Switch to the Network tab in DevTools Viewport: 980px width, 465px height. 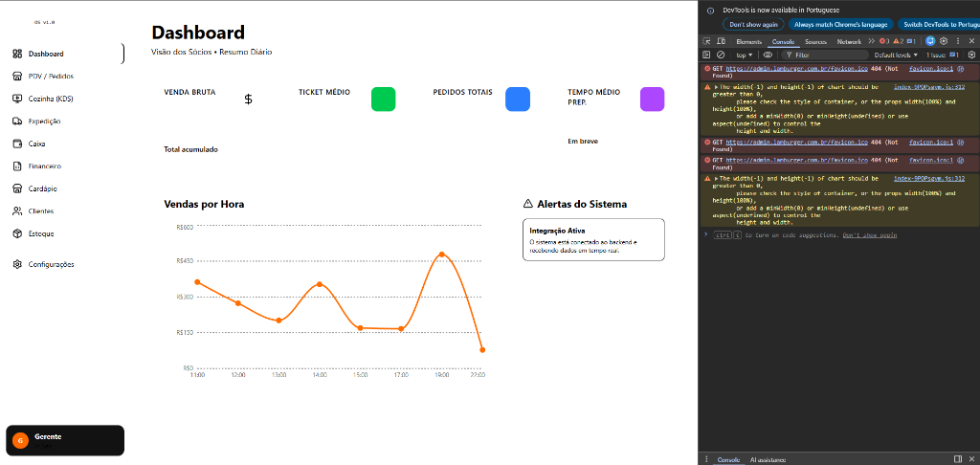coord(848,42)
